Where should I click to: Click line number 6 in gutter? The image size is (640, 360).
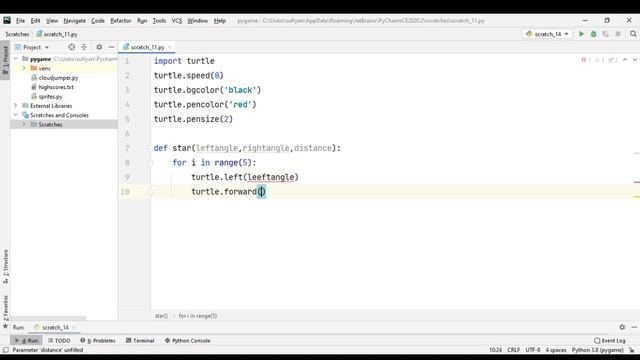pos(127,133)
